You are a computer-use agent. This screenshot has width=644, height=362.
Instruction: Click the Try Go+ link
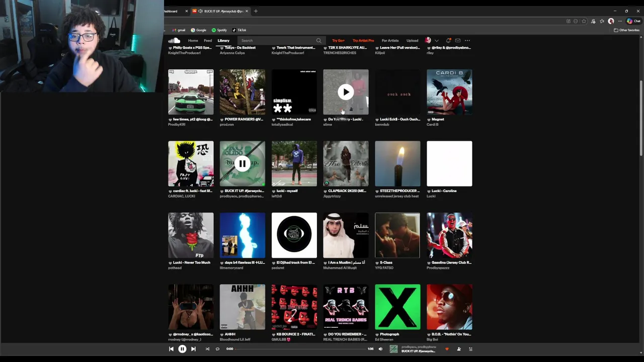[x=338, y=41]
